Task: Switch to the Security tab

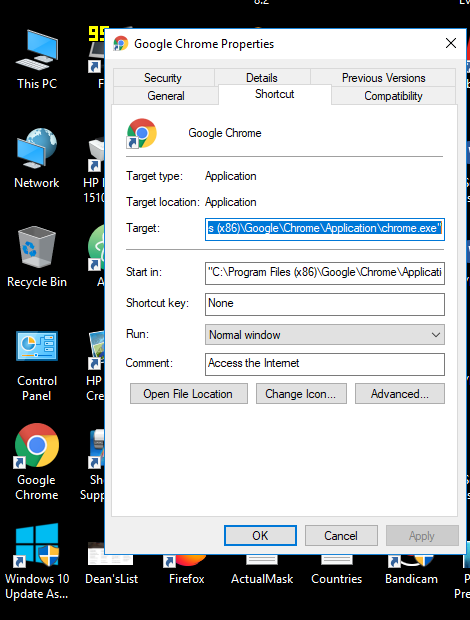Action: pos(163,78)
